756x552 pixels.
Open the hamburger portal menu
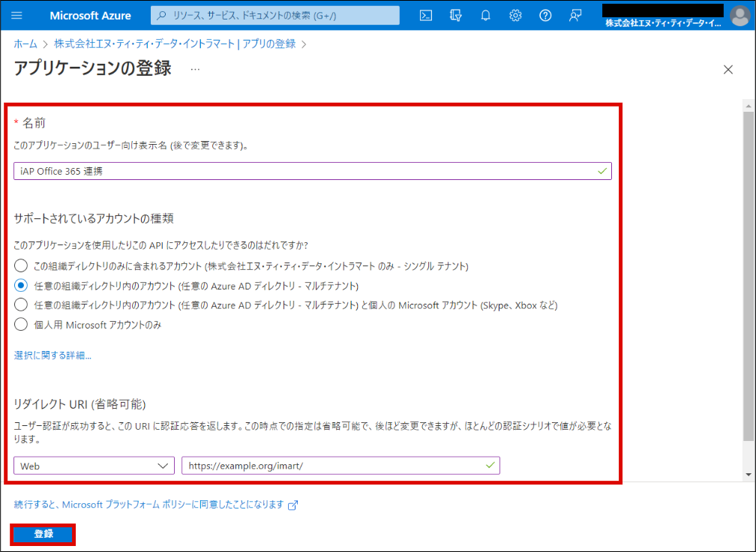click(x=16, y=16)
